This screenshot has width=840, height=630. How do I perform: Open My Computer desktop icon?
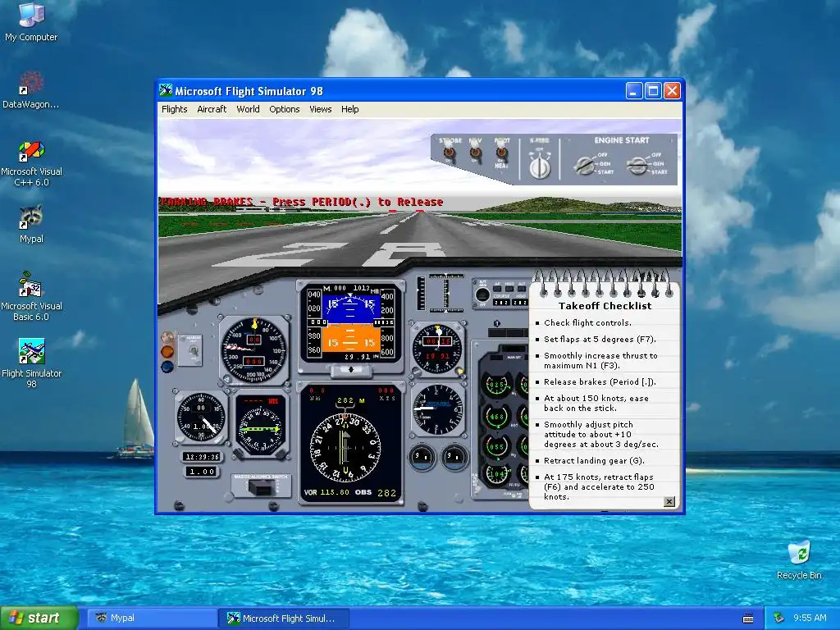point(31,21)
